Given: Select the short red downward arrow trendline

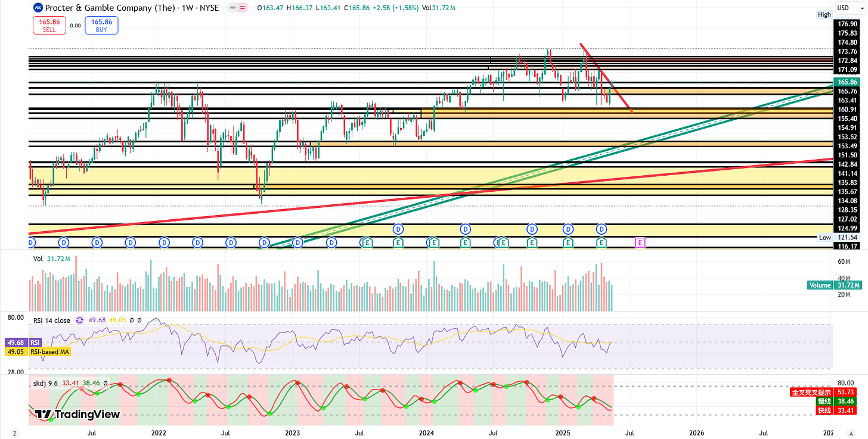Looking at the screenshot, I should tap(606, 78).
